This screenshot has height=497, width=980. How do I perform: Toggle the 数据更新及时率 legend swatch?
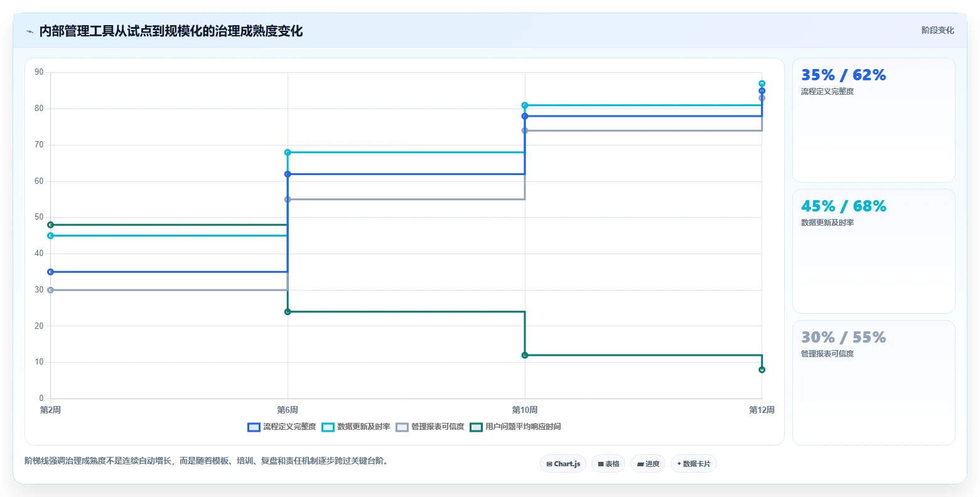click(328, 427)
